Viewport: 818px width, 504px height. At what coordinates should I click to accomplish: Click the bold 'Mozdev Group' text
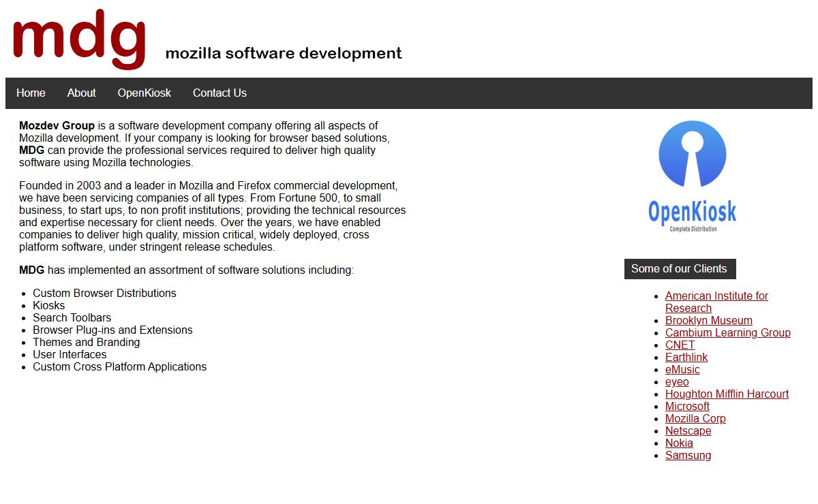[57, 125]
